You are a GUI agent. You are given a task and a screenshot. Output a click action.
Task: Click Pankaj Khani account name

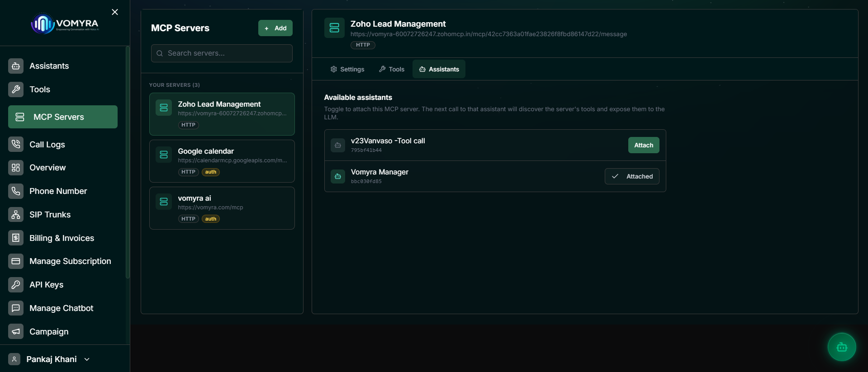coord(52,359)
